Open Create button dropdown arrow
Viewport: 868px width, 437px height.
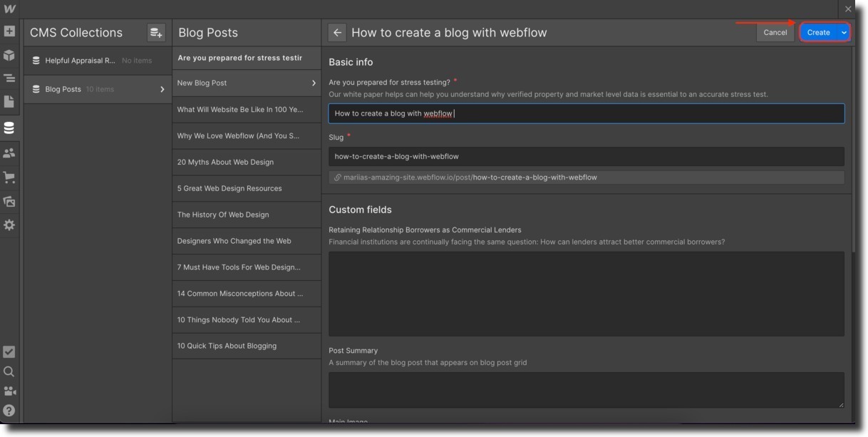tap(844, 32)
